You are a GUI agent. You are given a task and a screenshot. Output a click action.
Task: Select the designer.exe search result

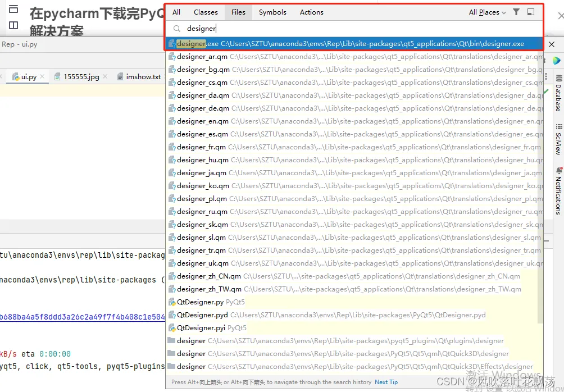354,43
